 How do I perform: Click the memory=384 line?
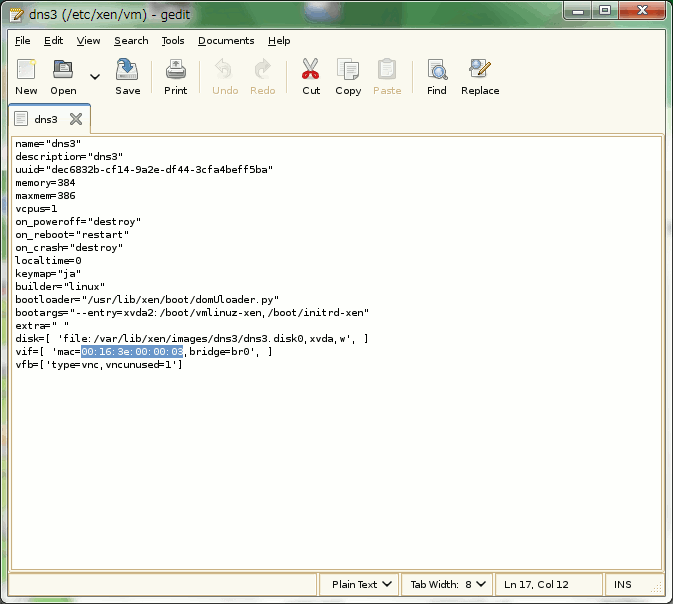(x=45, y=182)
